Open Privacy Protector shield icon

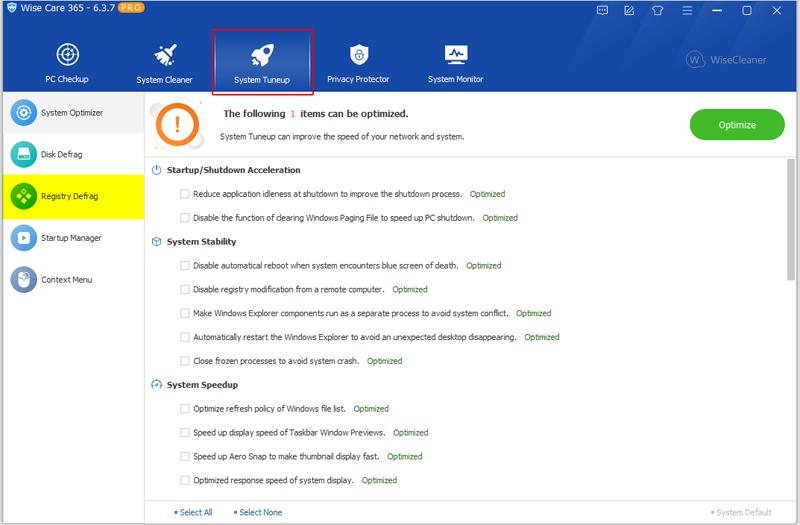pyautogui.click(x=359, y=54)
